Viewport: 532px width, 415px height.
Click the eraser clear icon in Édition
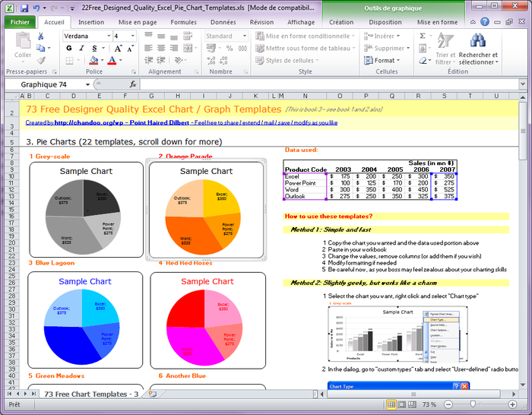tap(423, 61)
